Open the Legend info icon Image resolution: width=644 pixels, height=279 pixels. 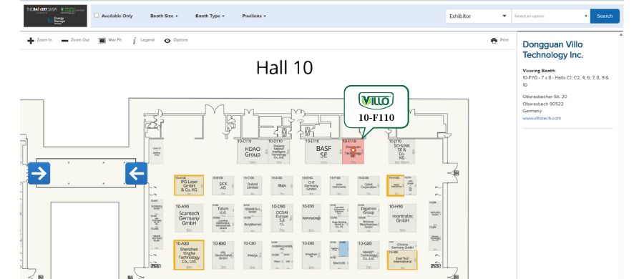pos(135,41)
